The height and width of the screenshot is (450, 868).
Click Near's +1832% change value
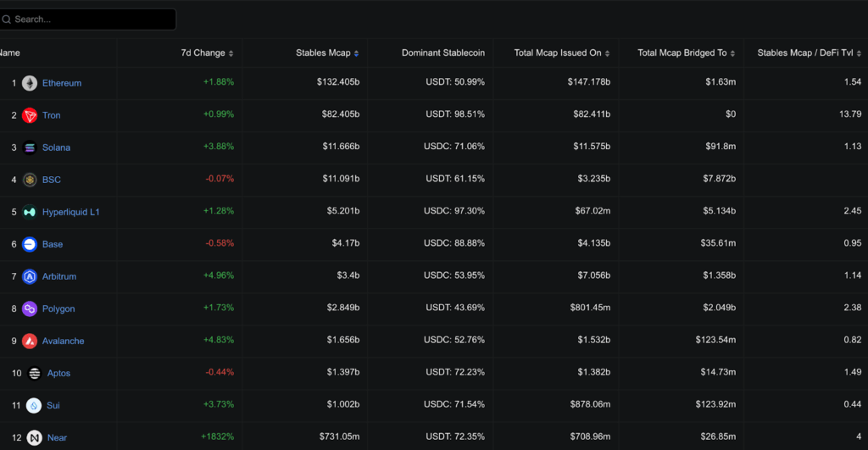coord(218,436)
